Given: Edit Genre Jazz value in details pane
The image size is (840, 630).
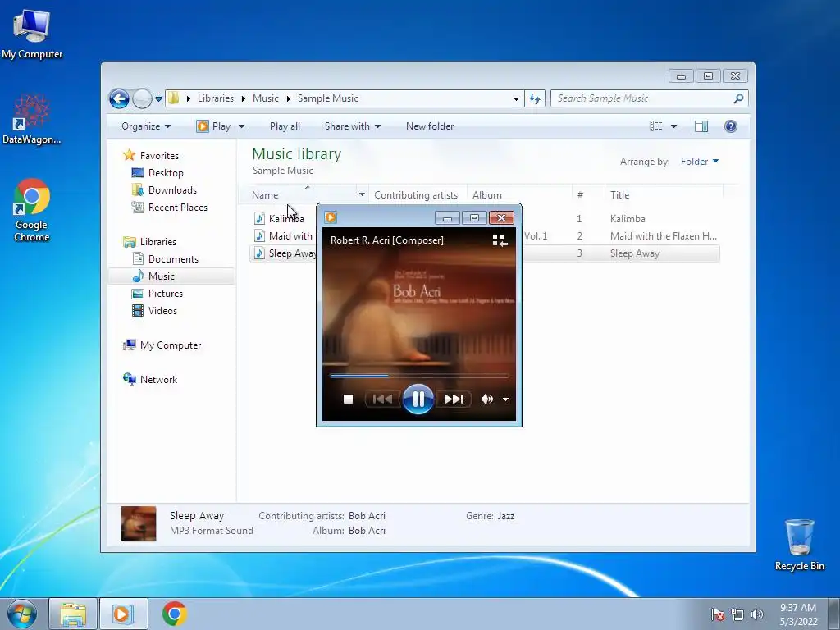Looking at the screenshot, I should (x=505, y=516).
